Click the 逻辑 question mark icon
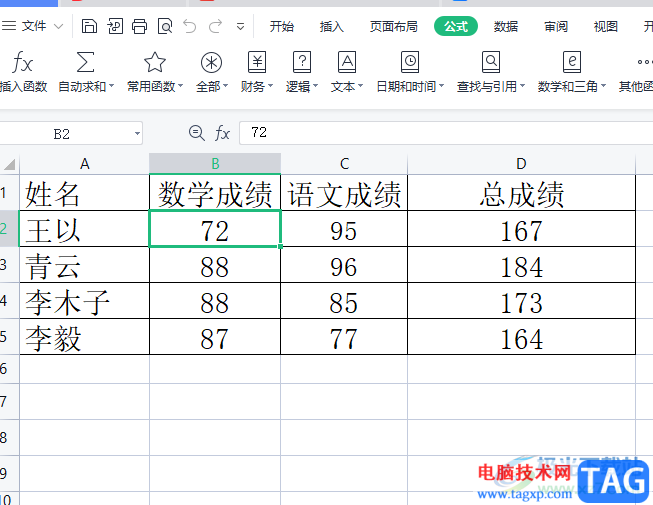The width and height of the screenshot is (653, 505). [302, 62]
